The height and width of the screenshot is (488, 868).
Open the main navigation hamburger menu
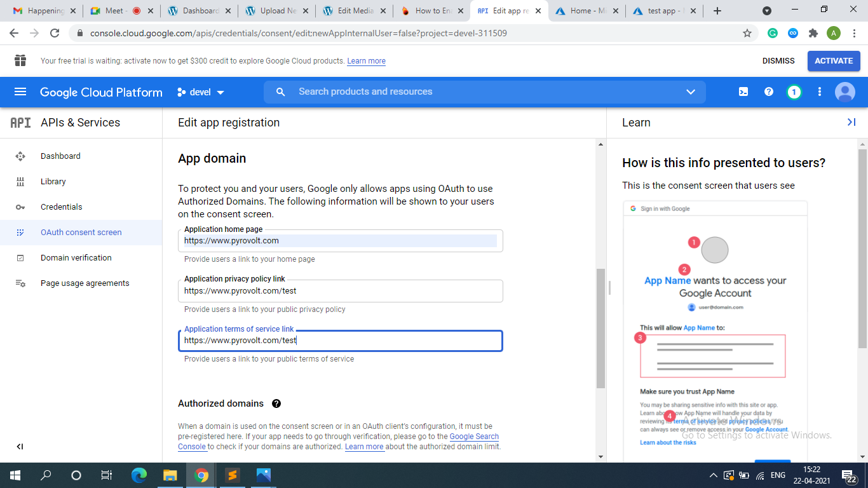pyautogui.click(x=20, y=92)
